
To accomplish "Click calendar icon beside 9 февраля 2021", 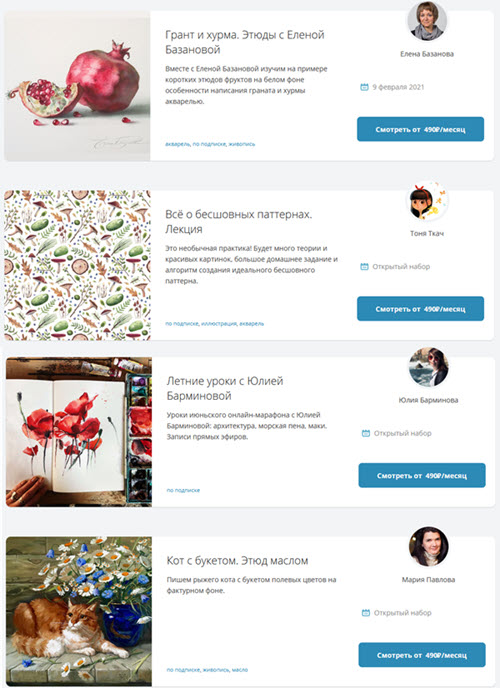I will (x=364, y=87).
